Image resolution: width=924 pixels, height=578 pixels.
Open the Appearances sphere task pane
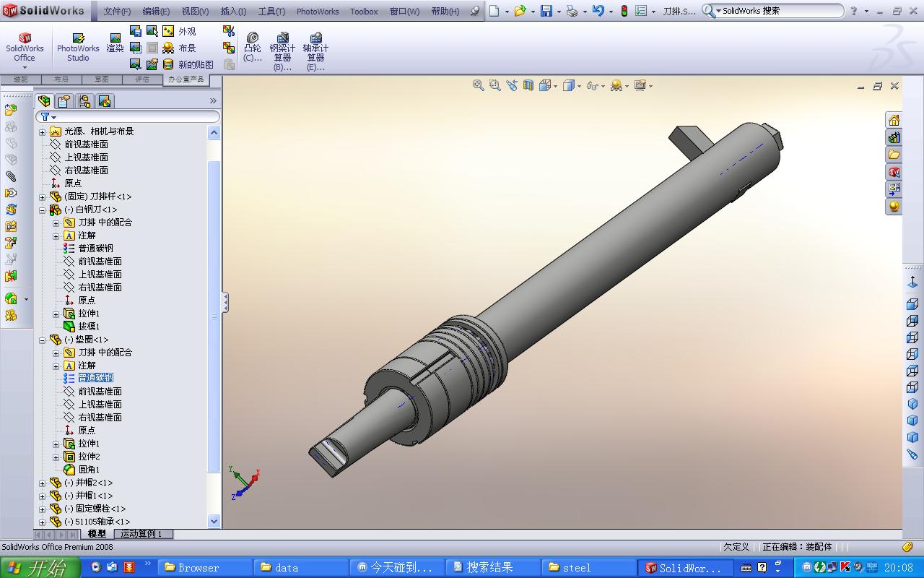(x=894, y=207)
